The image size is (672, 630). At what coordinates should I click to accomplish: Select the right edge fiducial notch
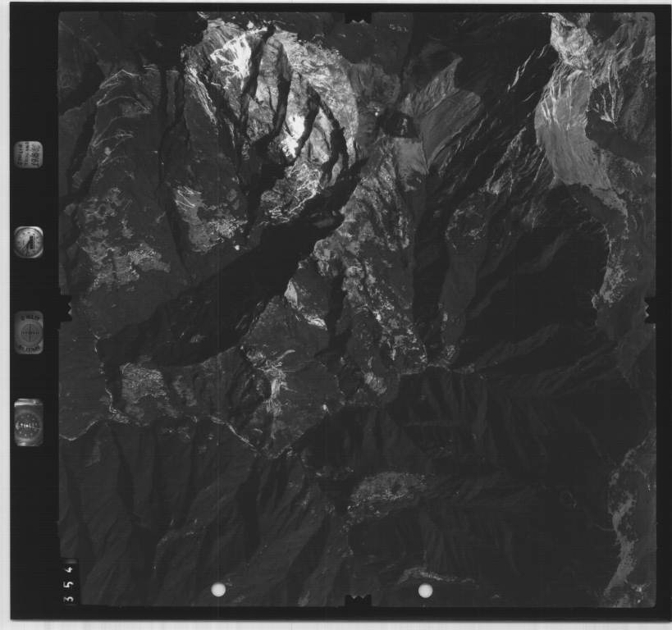[651, 309]
